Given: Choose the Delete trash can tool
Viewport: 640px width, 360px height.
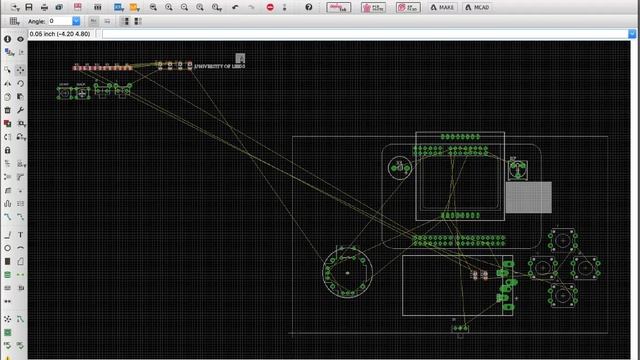Looking at the screenshot, I should (x=7, y=110).
